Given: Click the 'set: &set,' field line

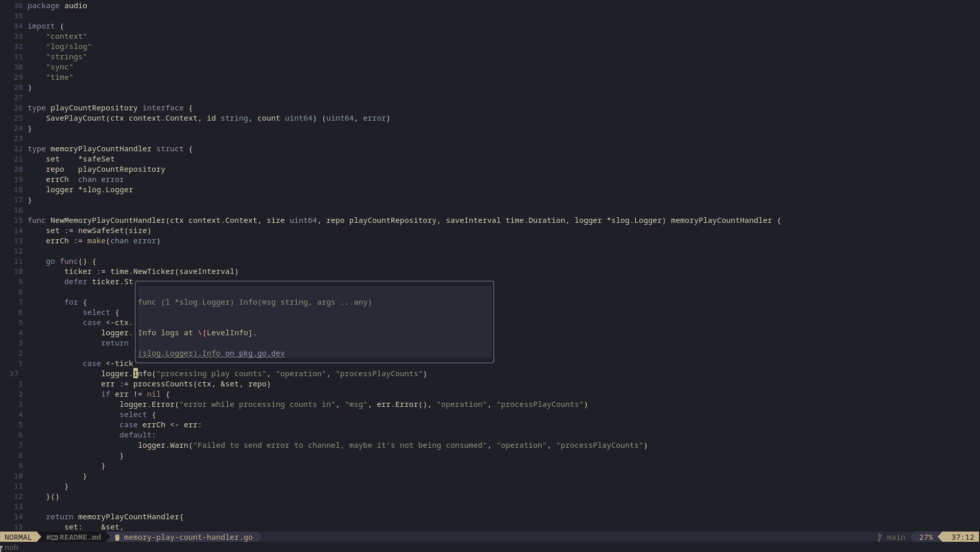Looking at the screenshot, I should click(x=94, y=527).
